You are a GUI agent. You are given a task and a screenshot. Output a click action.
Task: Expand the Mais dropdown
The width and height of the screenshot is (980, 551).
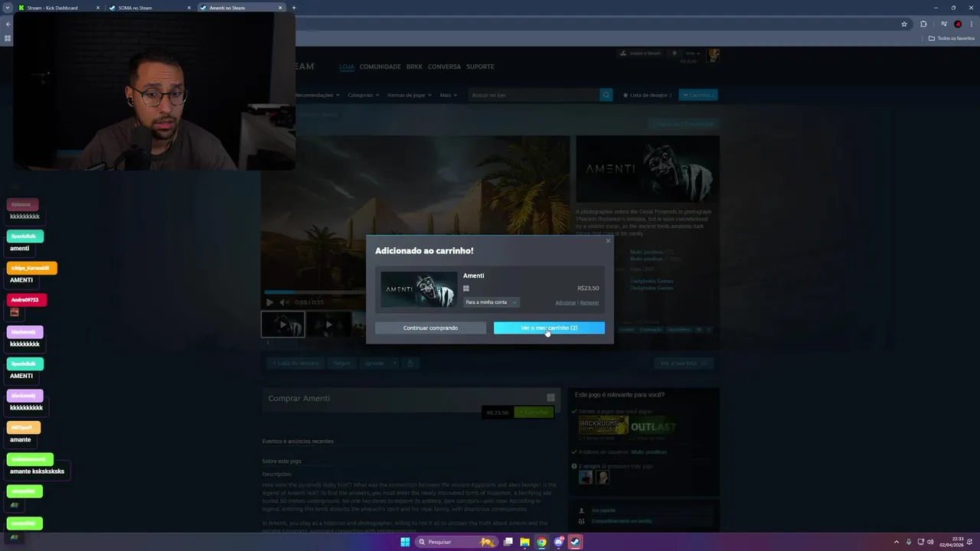(x=449, y=95)
